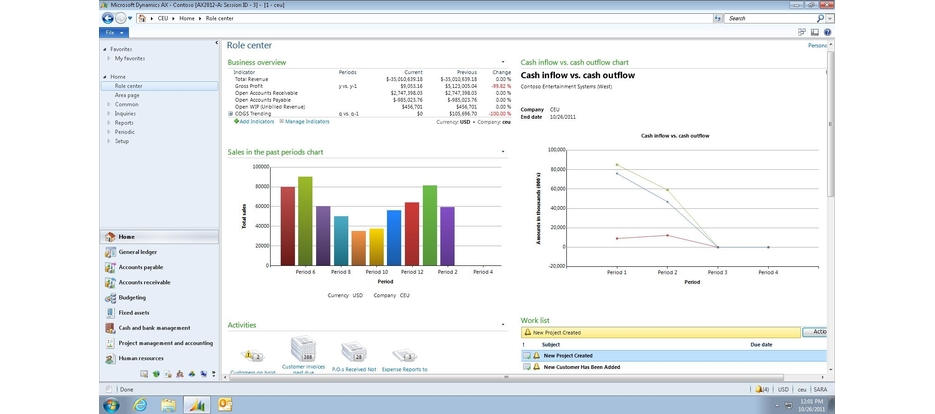Open the Accounts payable module

159,267
